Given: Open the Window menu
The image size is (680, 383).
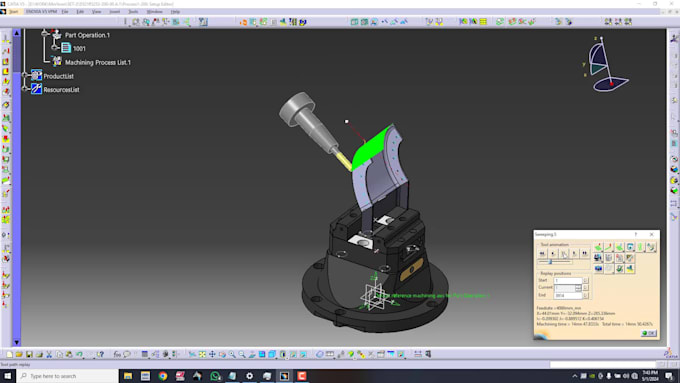Looking at the screenshot, I should 154,12.
